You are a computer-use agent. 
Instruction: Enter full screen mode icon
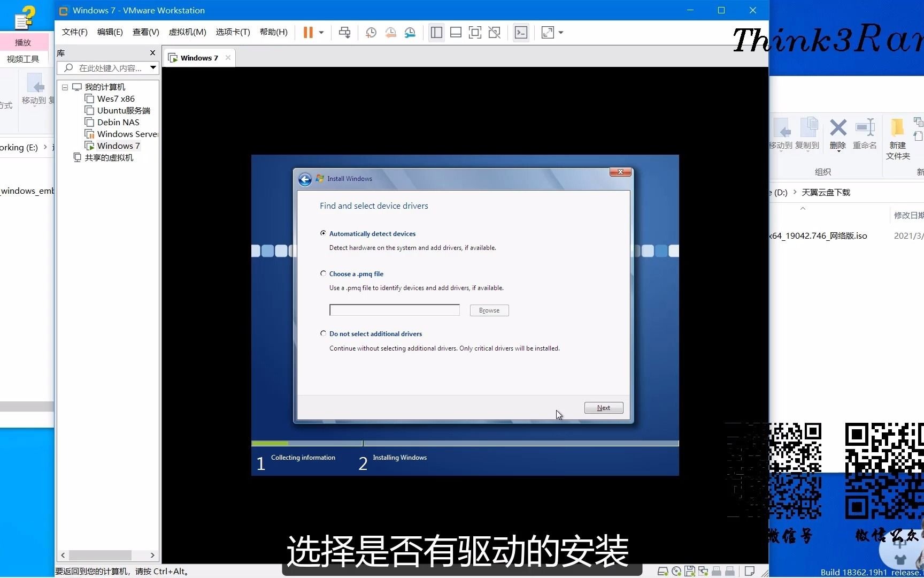tap(475, 32)
